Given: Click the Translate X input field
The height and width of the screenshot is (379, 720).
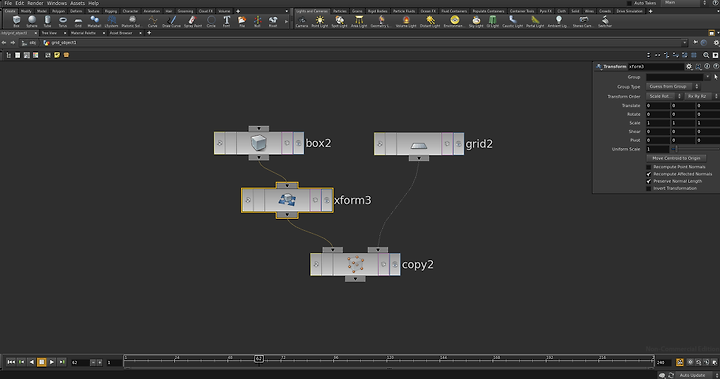Looking at the screenshot, I should [658, 106].
